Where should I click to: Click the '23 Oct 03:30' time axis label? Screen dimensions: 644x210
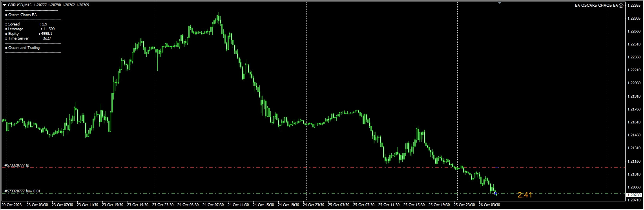tap(37, 205)
